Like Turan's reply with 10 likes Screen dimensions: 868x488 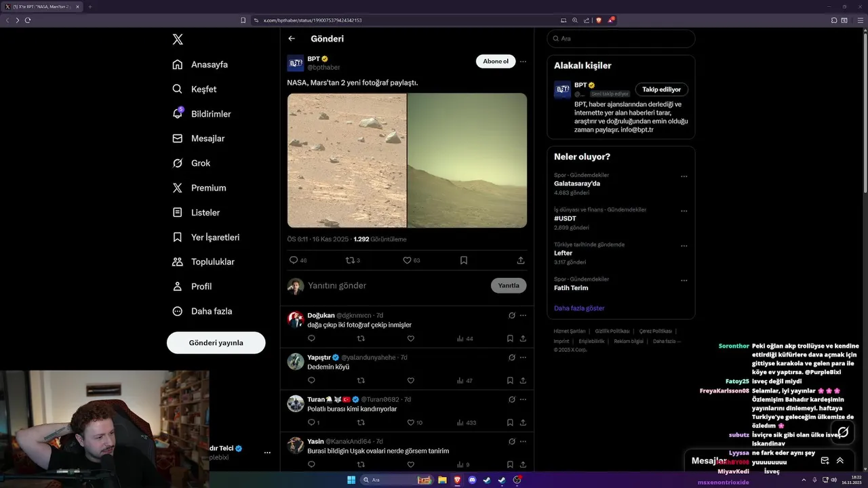click(410, 422)
